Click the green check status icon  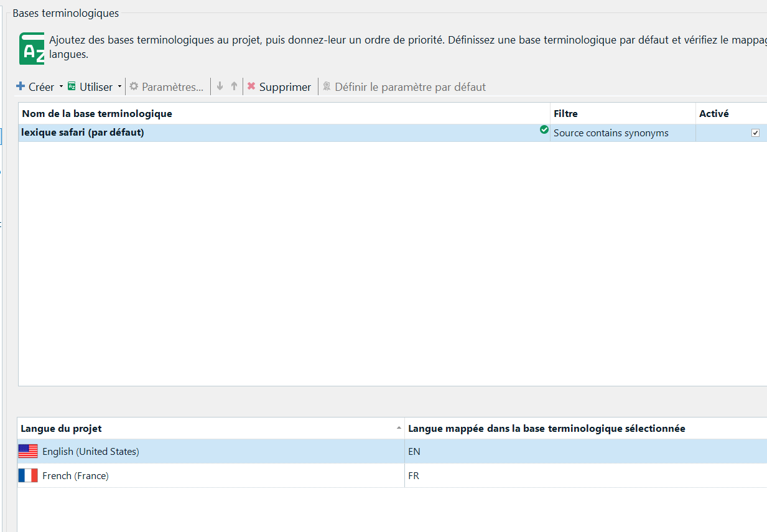544,130
